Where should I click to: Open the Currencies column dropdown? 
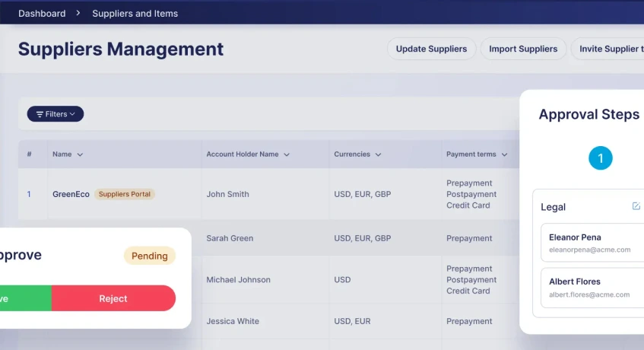pos(379,154)
